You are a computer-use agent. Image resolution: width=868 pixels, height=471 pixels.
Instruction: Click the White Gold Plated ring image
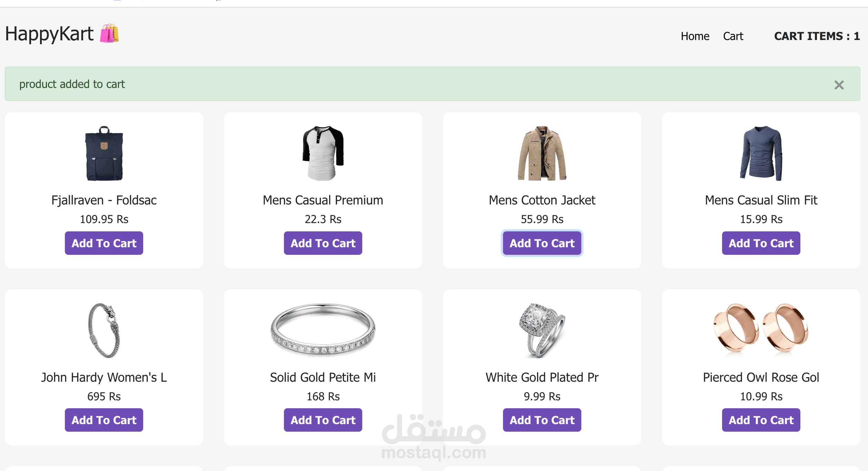(542, 330)
